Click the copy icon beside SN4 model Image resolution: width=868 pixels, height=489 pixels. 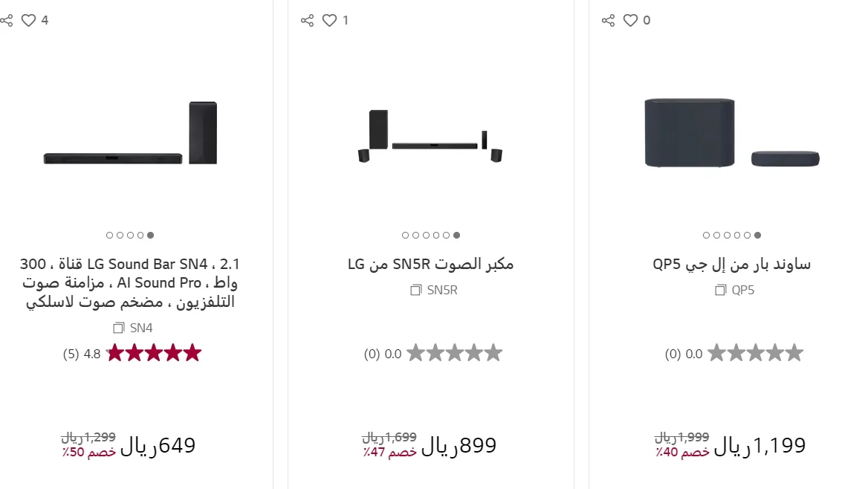tap(119, 328)
